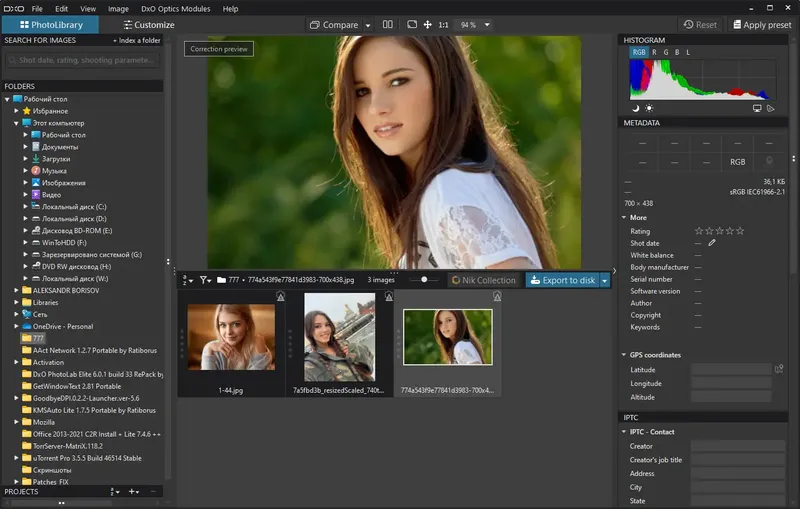This screenshot has width=800, height=509.
Task: Select the pan/move tool icon
Action: click(x=428, y=24)
